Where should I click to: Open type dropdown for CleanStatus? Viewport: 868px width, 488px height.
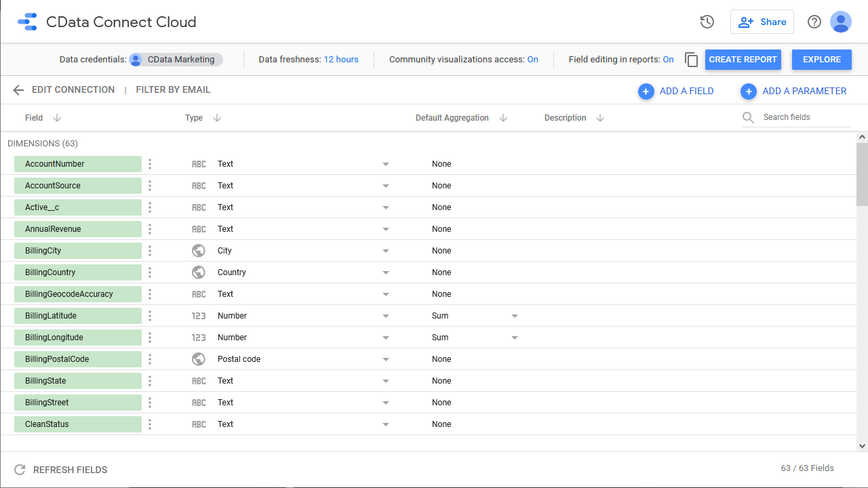pyautogui.click(x=386, y=424)
